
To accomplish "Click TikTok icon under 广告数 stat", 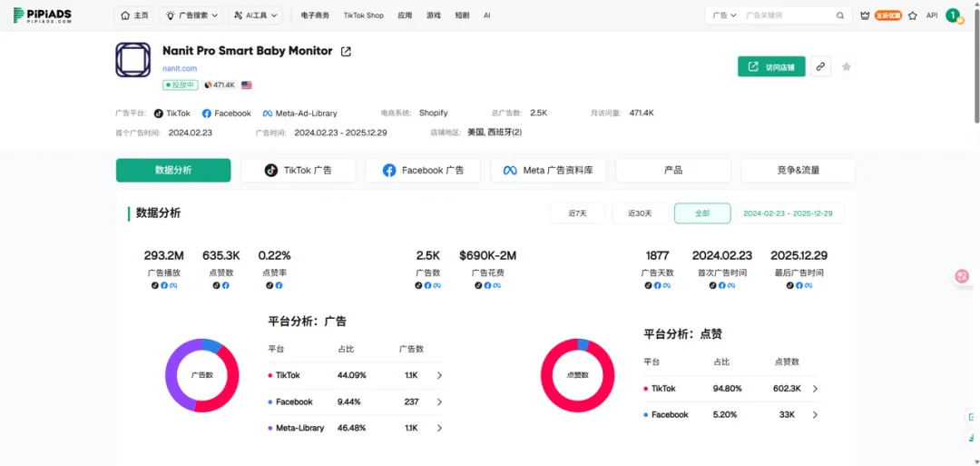I will click(418, 285).
